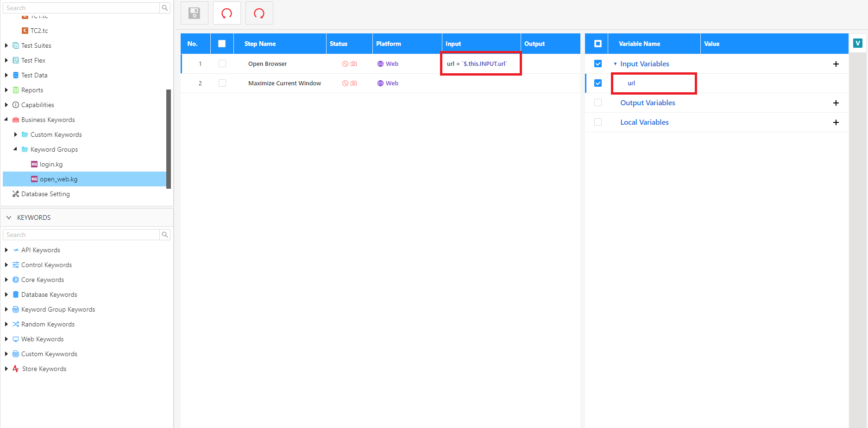Click the Store Keywords icon
This screenshot has width=868, height=428.
point(16,369)
